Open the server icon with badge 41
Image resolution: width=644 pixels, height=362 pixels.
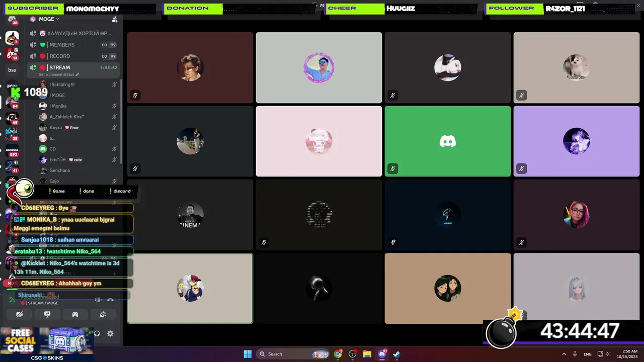12,166
